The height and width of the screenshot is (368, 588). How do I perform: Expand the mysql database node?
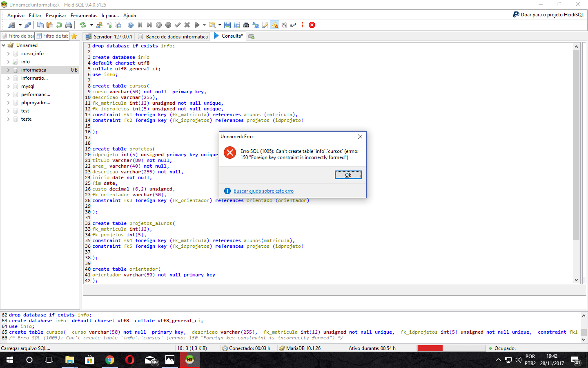click(x=8, y=86)
